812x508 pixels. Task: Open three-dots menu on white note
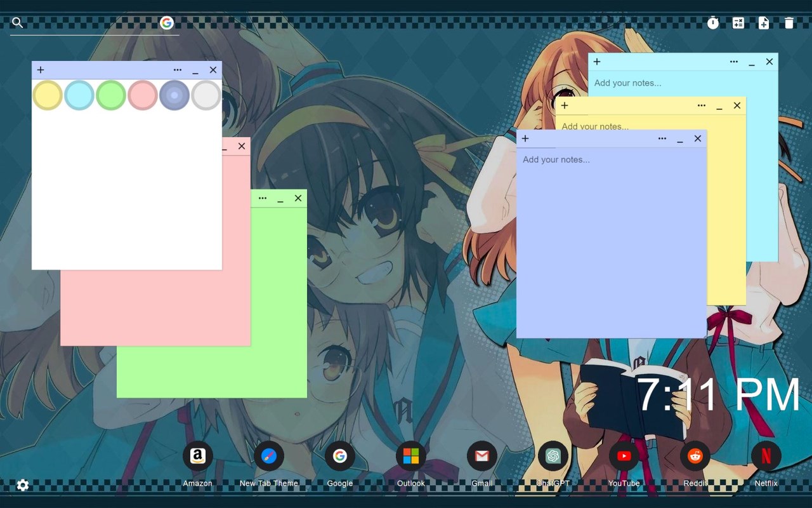[x=178, y=70]
